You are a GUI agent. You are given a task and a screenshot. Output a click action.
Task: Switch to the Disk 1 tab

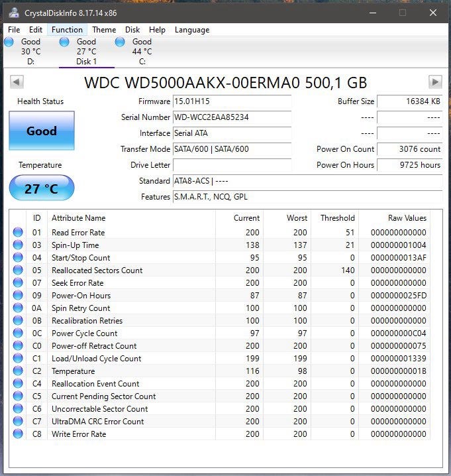click(86, 52)
